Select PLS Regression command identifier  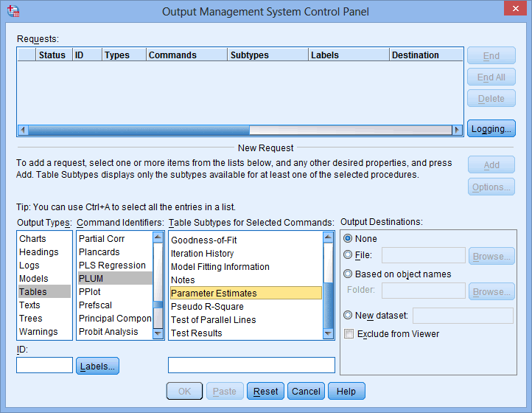115,265
